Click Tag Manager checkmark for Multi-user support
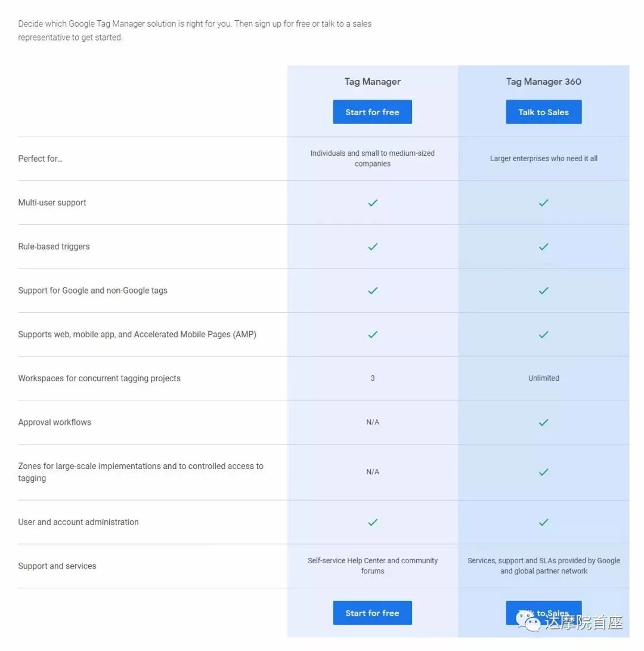This screenshot has width=644, height=651. click(x=373, y=203)
